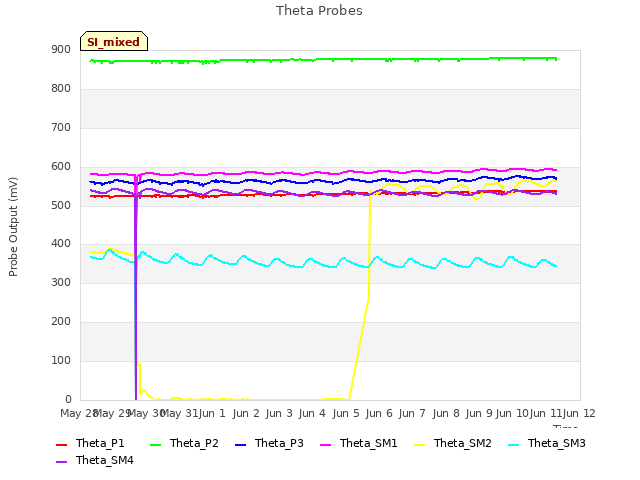Image resolution: width=640 pixels, height=480 pixels.
Task: Click the Theta Probes chart title
Action: click(x=319, y=11)
